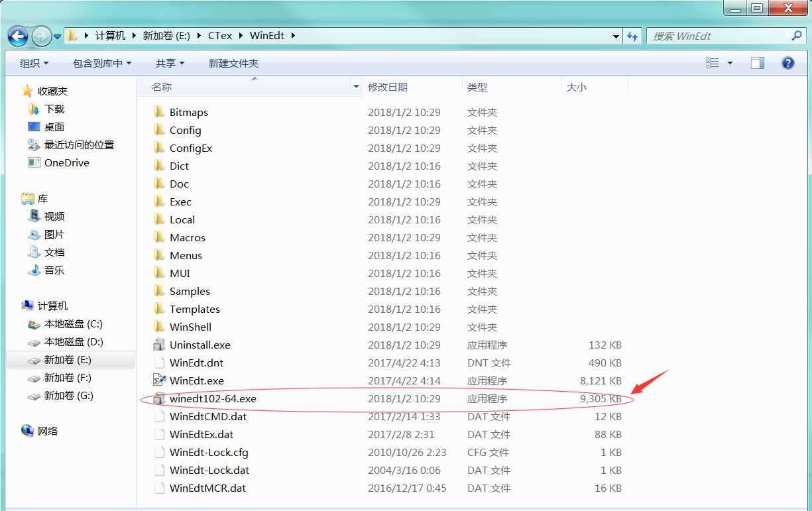Select the WinEdt-Lock.dat file name
This screenshot has height=511, width=812.
point(209,470)
